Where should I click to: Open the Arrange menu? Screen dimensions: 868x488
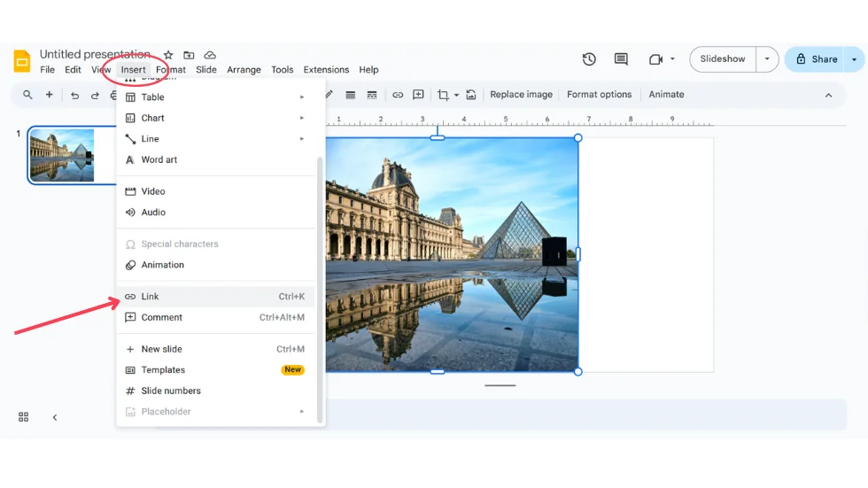point(244,70)
